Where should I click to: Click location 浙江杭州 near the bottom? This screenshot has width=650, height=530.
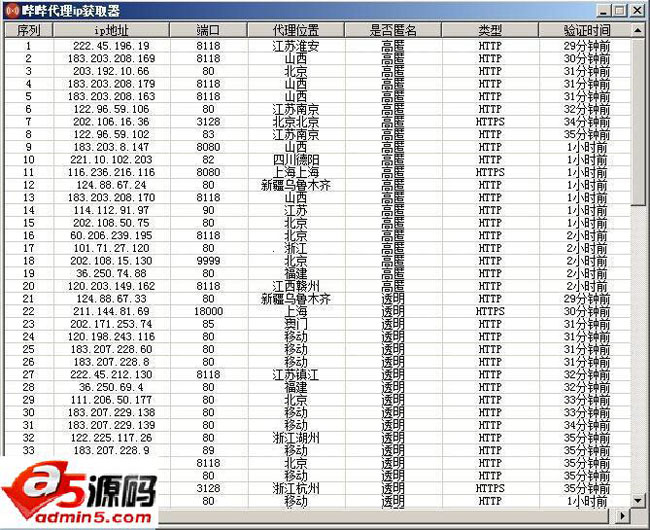click(296, 488)
